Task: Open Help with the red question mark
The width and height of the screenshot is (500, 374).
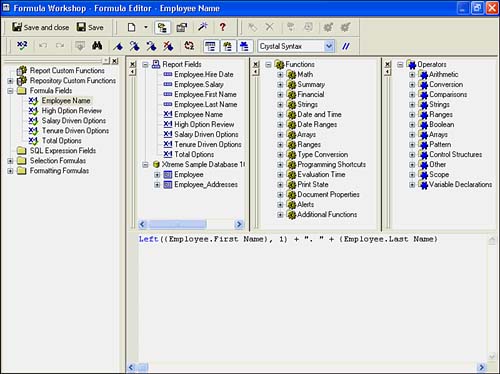Action: point(223,27)
